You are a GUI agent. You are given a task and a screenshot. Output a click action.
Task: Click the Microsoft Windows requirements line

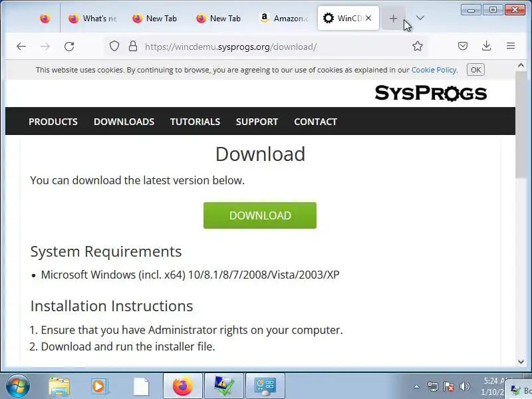tap(190, 275)
